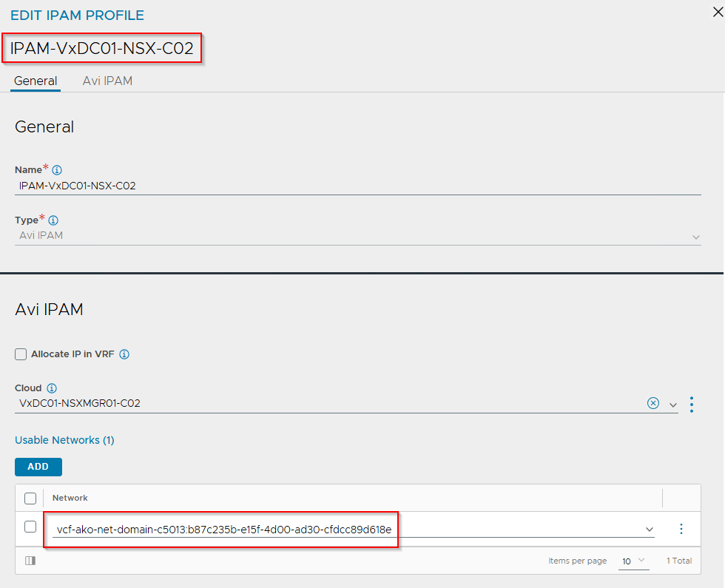
Task: Check the vcf-ako-net network row checkbox
Action: pos(30,528)
